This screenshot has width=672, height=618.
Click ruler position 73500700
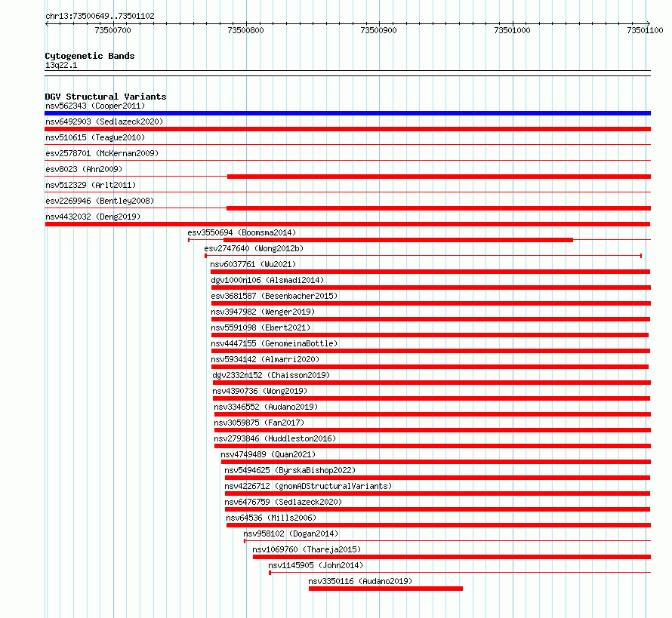coord(113,30)
